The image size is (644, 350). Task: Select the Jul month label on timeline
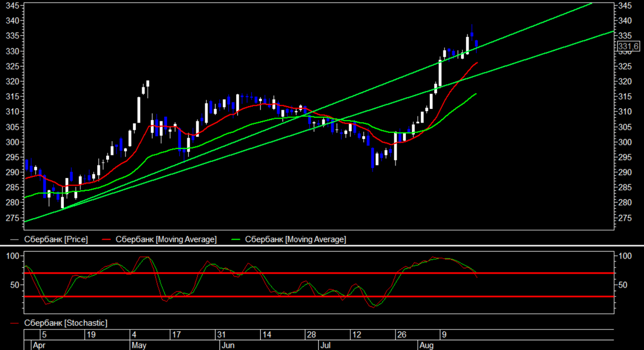pyautogui.click(x=325, y=346)
